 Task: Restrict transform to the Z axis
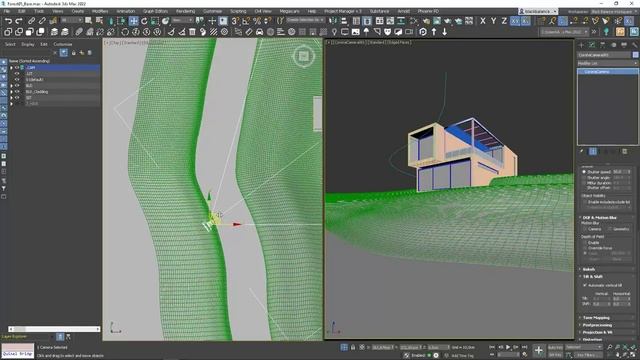coord(504,21)
